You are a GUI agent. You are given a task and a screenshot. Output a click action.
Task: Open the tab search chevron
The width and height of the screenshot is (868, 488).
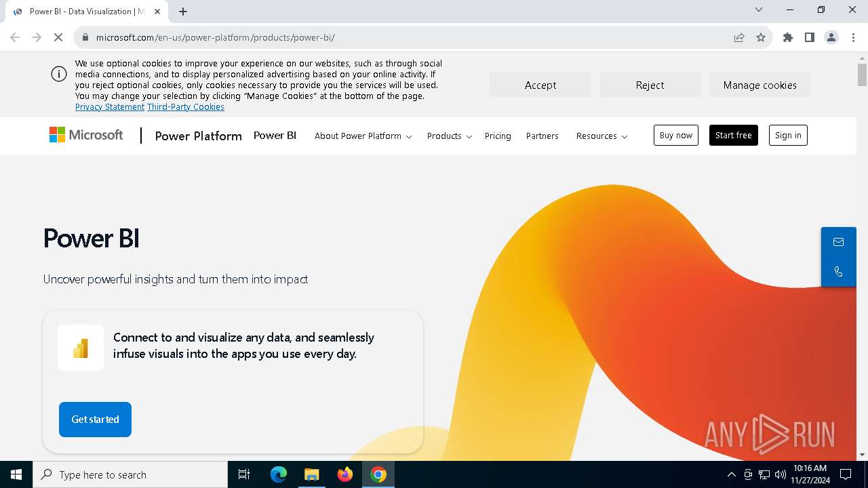(759, 9)
